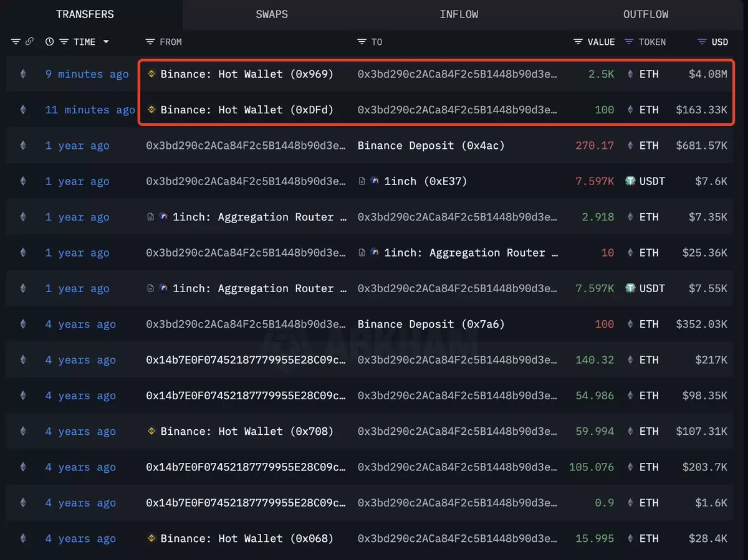748x560 pixels.
Task: Open the OUTFLOW tab
Action: pyautogui.click(x=646, y=14)
